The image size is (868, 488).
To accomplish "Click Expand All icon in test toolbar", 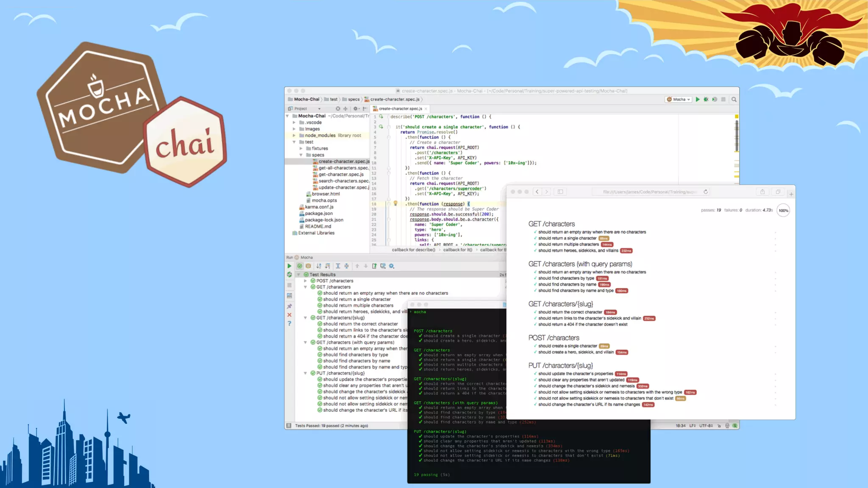I will click(338, 266).
